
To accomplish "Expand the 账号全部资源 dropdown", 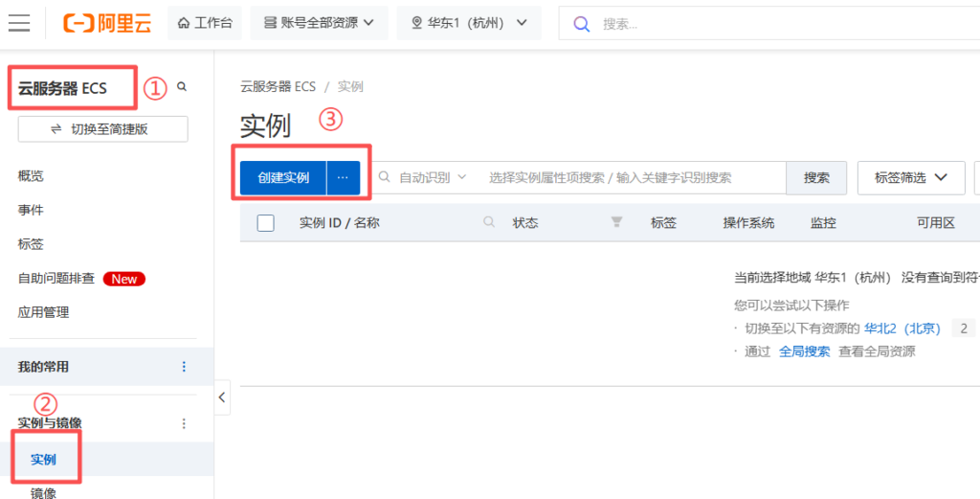I will pos(319,23).
